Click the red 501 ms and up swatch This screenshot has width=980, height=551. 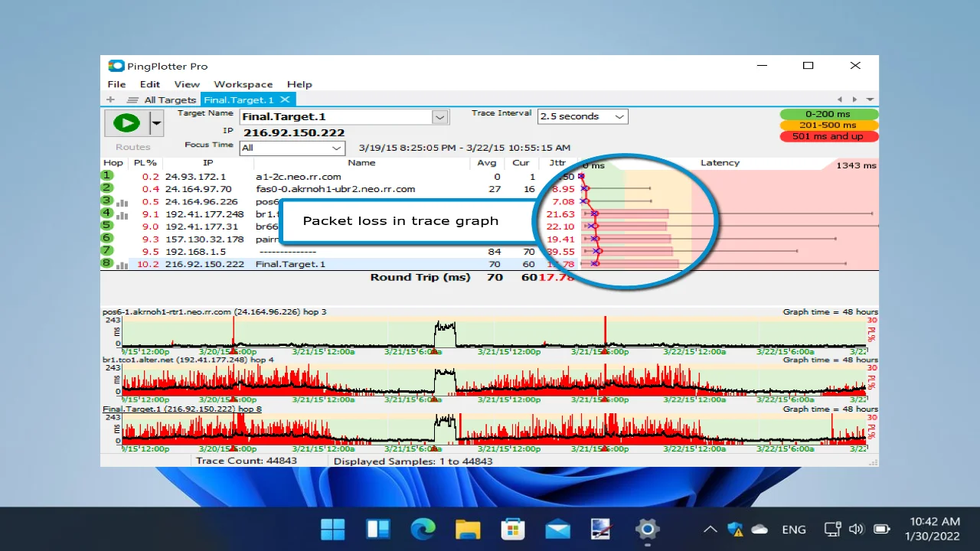829,136
